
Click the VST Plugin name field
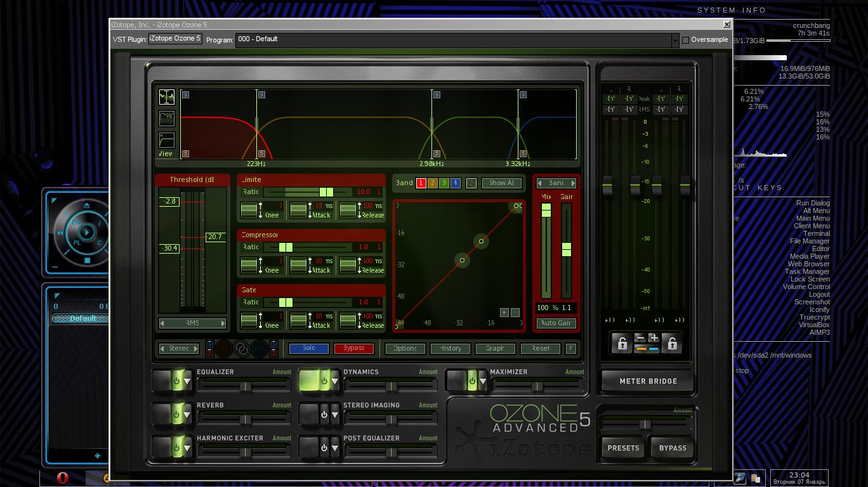tap(175, 39)
